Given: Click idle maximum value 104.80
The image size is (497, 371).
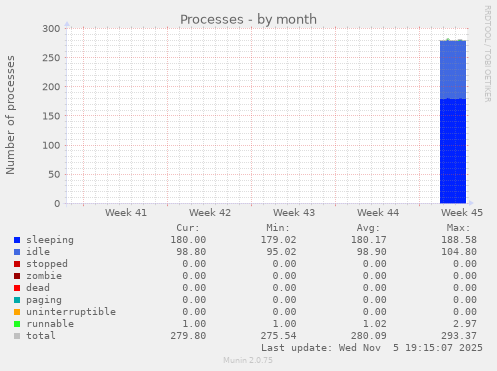Looking at the screenshot, I should 459,252.
